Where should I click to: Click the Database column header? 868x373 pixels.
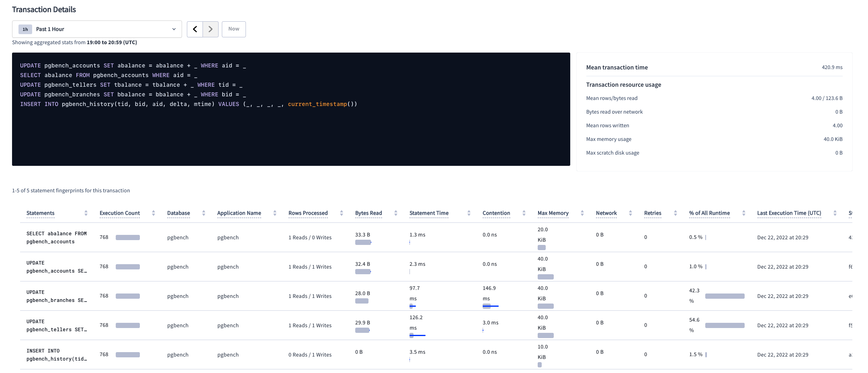(178, 213)
